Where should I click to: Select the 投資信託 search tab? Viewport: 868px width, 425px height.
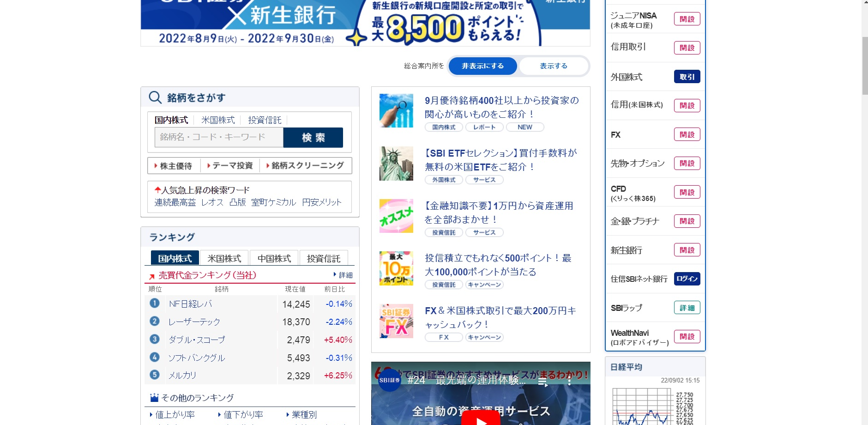[265, 120]
